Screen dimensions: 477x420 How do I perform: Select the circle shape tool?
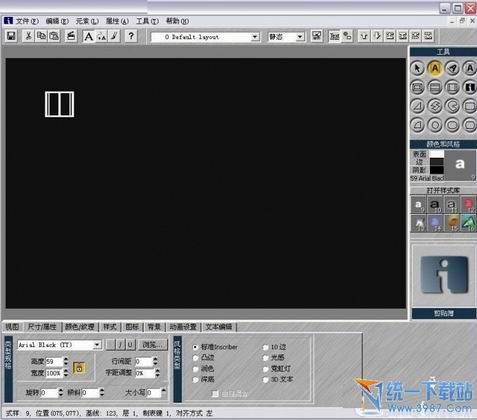click(x=435, y=125)
